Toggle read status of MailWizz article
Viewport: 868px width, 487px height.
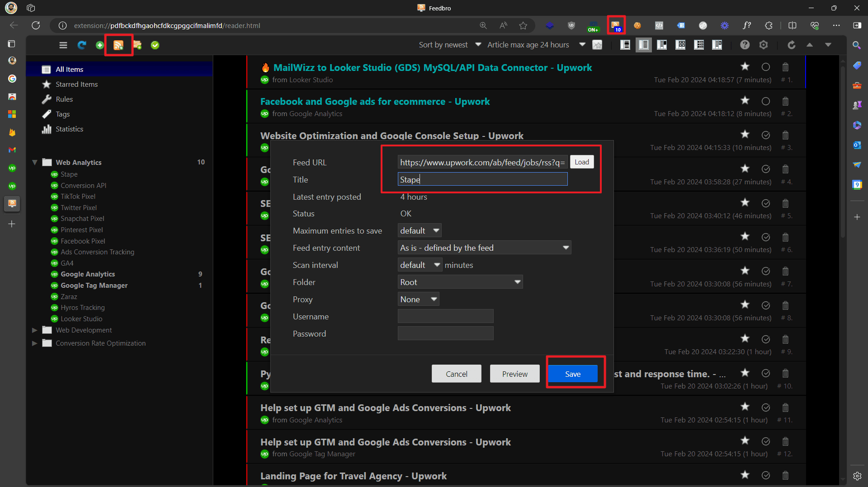click(766, 67)
